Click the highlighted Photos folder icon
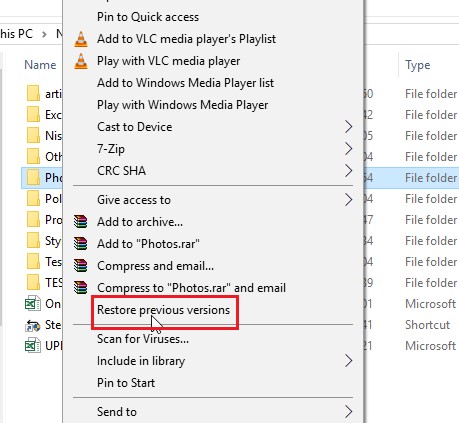Image resolution: width=459 pixels, height=423 pixels. click(x=33, y=178)
